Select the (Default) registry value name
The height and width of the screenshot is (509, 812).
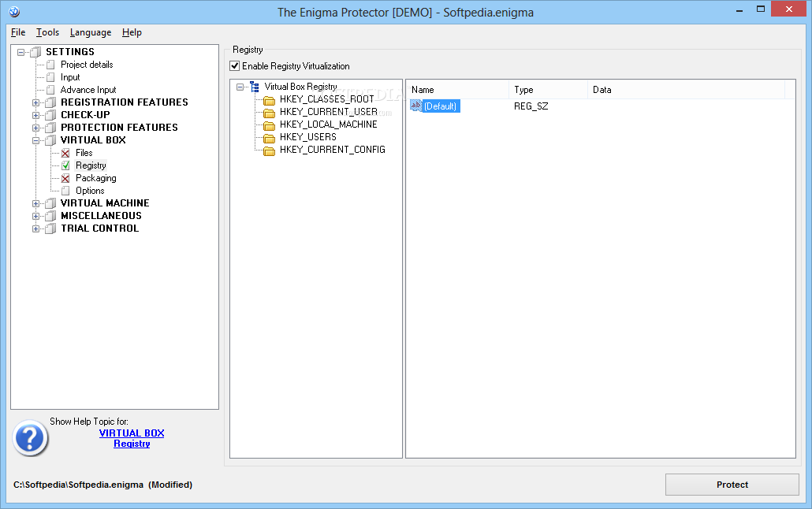tap(440, 106)
